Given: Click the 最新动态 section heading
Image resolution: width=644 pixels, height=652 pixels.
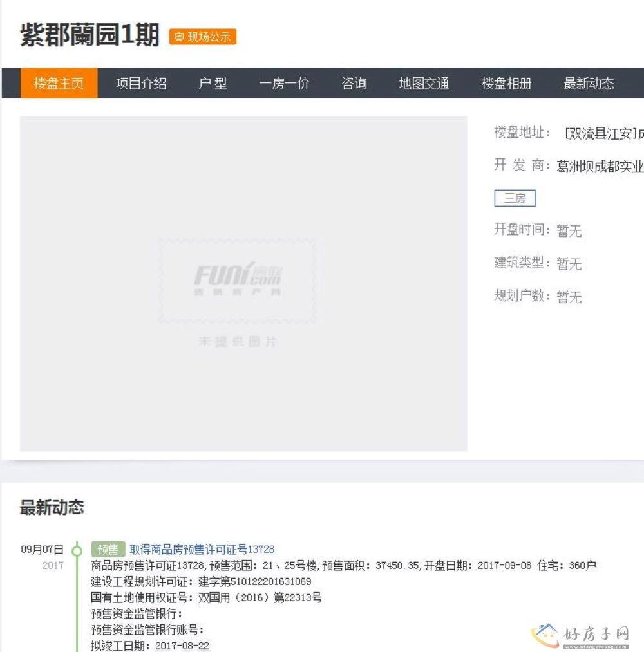Looking at the screenshot, I should tap(52, 507).
